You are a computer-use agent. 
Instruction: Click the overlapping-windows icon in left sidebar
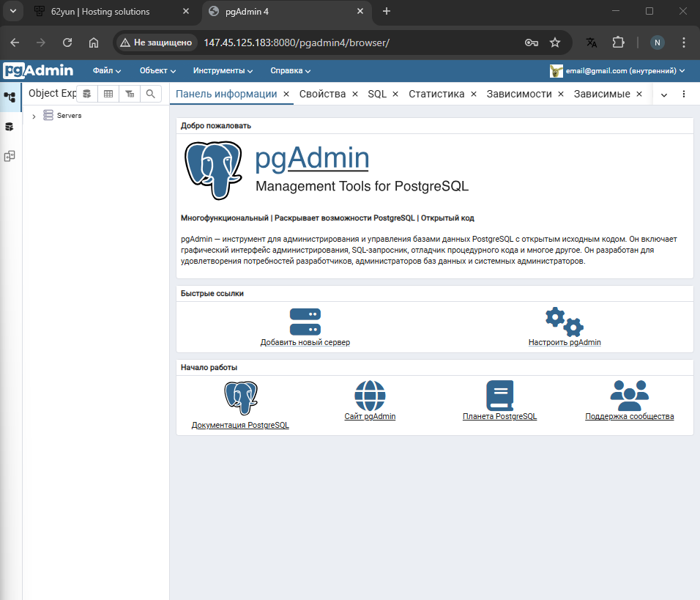click(10, 155)
